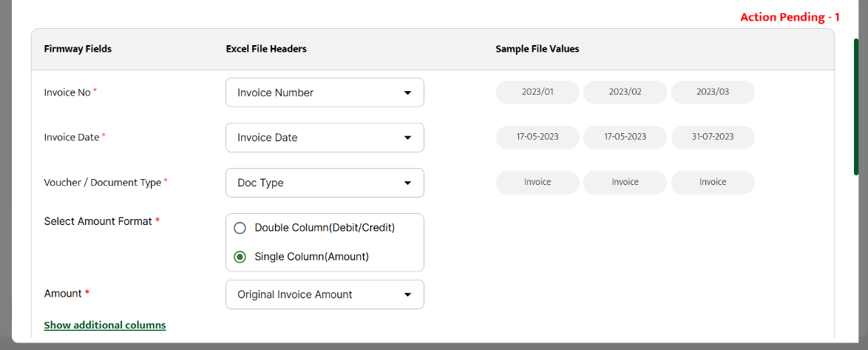Choose Single Column(Amount) radio option
This screenshot has height=350, width=868.
pos(240,257)
